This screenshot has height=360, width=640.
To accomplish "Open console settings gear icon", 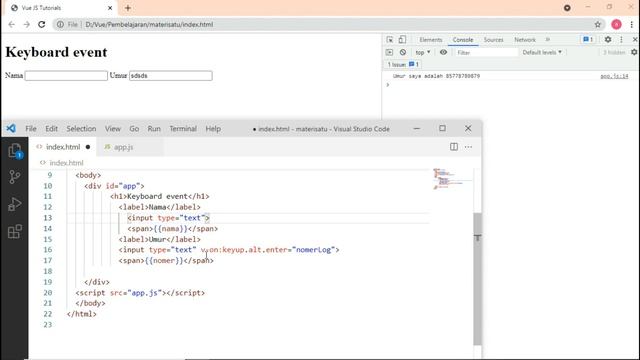I will coord(634,52).
